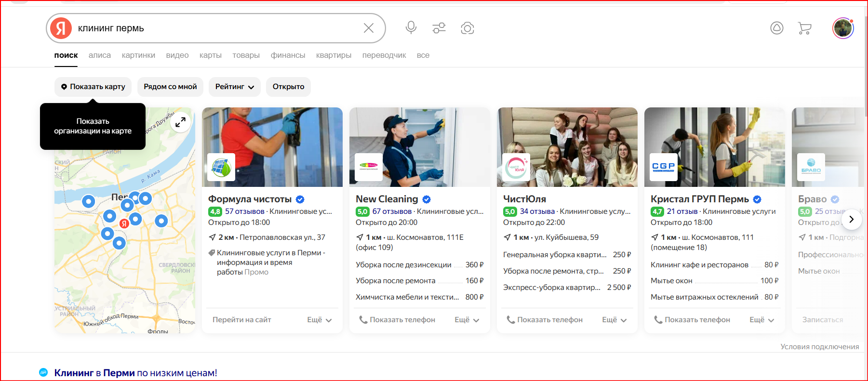Show phone number for Кристал ГРУП Пермь
Image resolution: width=868 pixels, height=381 pixels.
pos(692,320)
